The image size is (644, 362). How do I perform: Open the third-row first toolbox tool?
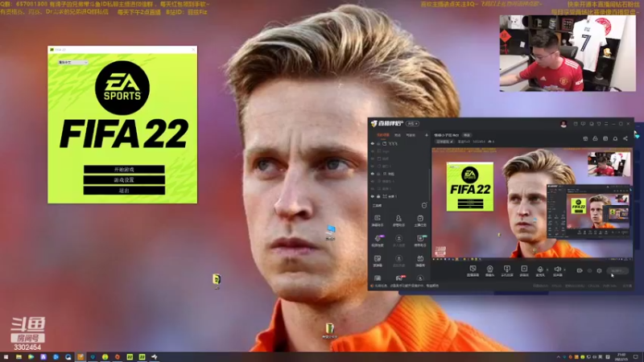(x=378, y=261)
